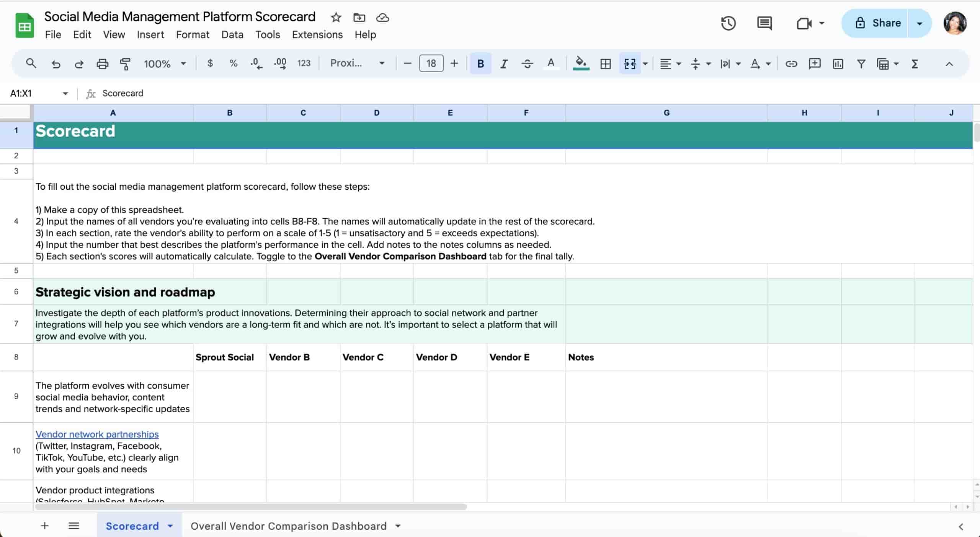Screen dimensions: 980x537
Task: Create a filter
Action: [860, 64]
